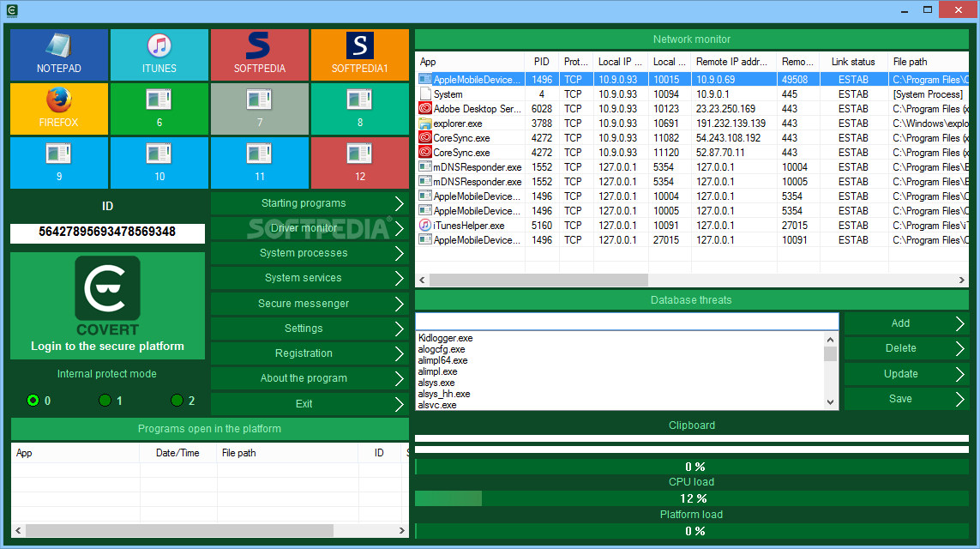Sort by Remote IP address column
This screenshot has height=549, width=980.
[734, 61]
